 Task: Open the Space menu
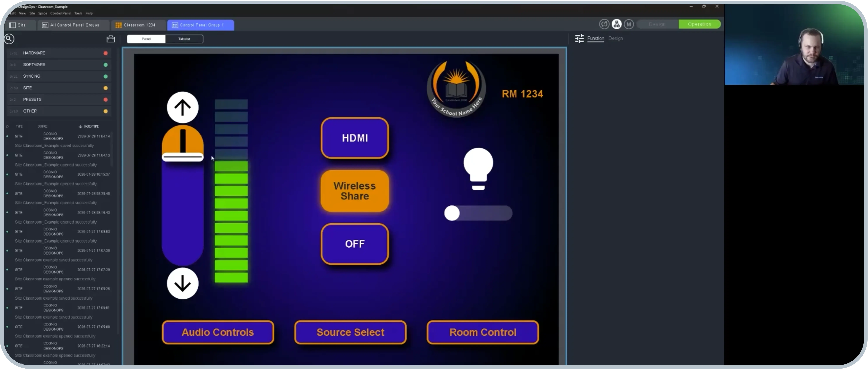pyautogui.click(x=43, y=13)
